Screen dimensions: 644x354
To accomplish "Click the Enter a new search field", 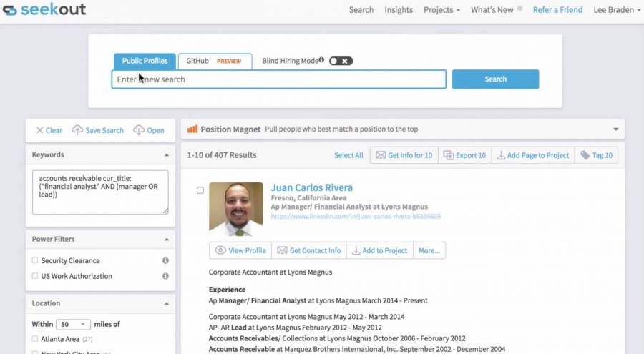I will click(x=279, y=79).
